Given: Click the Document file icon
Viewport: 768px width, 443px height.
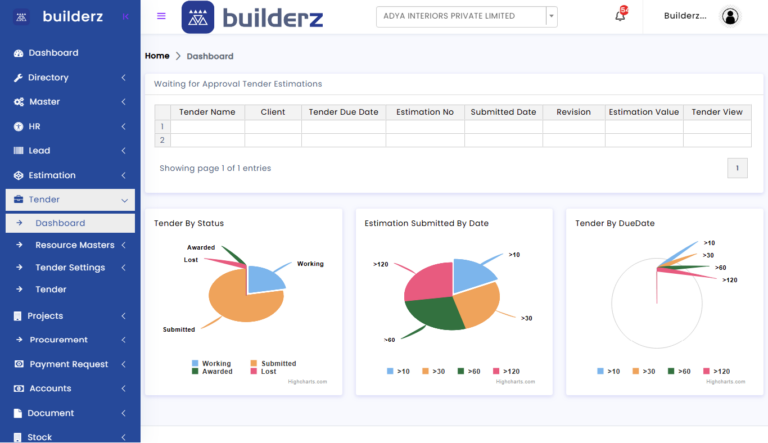Looking at the screenshot, I should click(18, 413).
